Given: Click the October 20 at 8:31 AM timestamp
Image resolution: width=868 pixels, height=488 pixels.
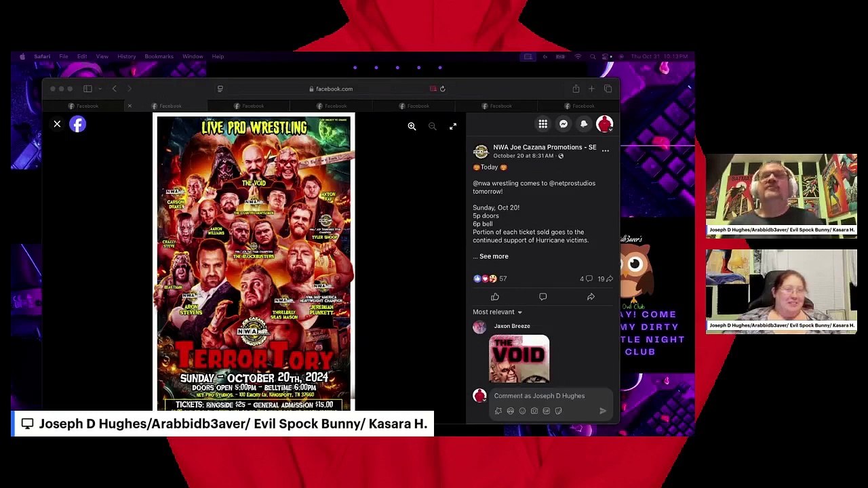Looking at the screenshot, I should (523, 156).
